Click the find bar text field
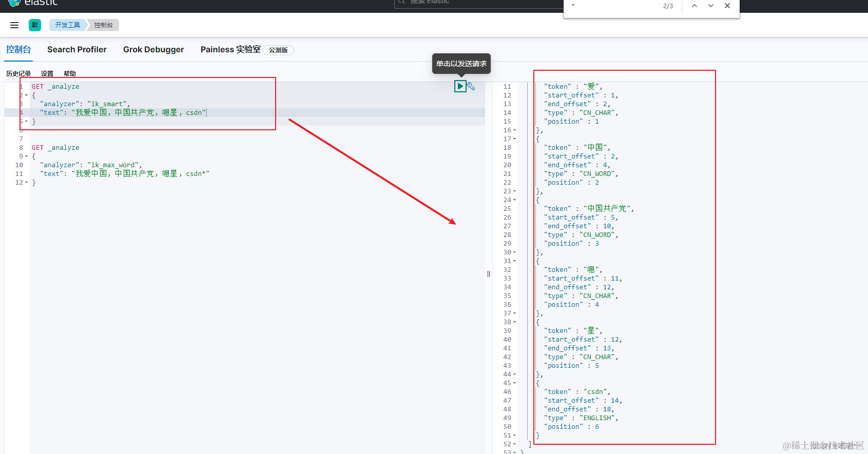This screenshot has width=868, height=454. [613, 6]
